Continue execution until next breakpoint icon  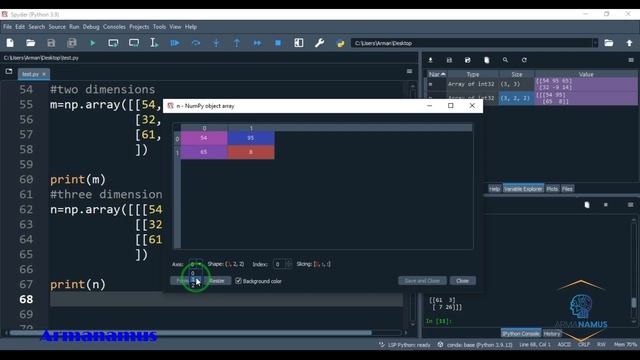pyautogui.click(x=258, y=43)
